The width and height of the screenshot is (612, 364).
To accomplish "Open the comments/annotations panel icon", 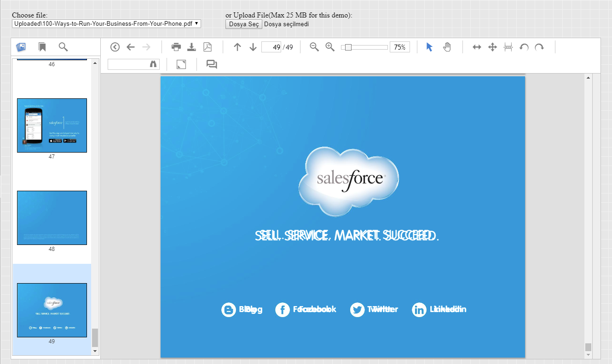I will (212, 64).
